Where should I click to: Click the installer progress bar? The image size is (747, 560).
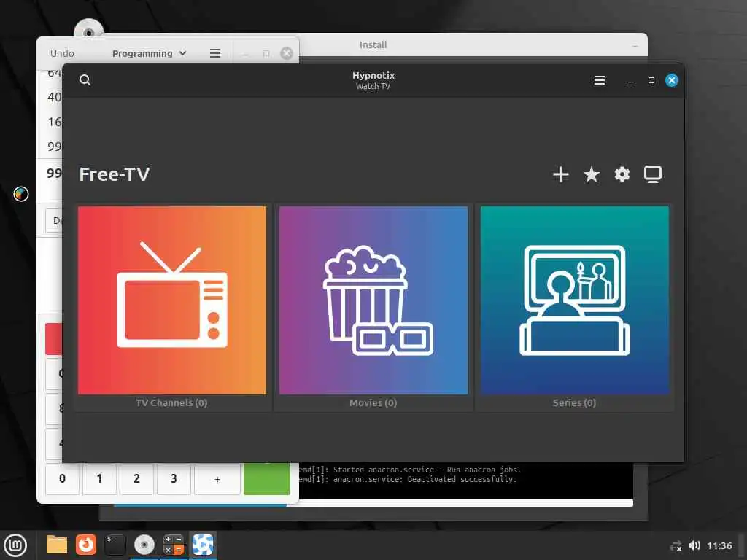(373, 503)
